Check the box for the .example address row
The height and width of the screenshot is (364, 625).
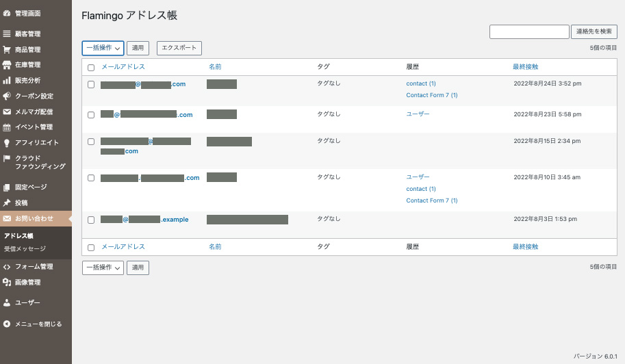pos(91,220)
